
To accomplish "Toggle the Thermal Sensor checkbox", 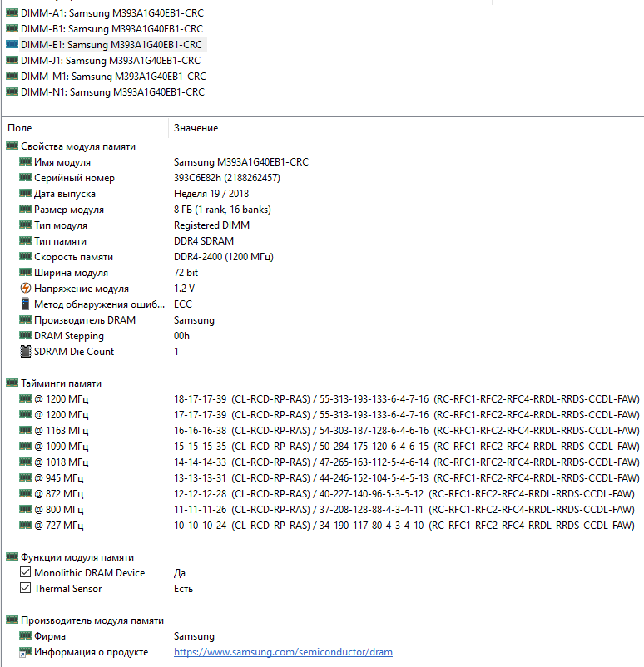I will [x=26, y=588].
